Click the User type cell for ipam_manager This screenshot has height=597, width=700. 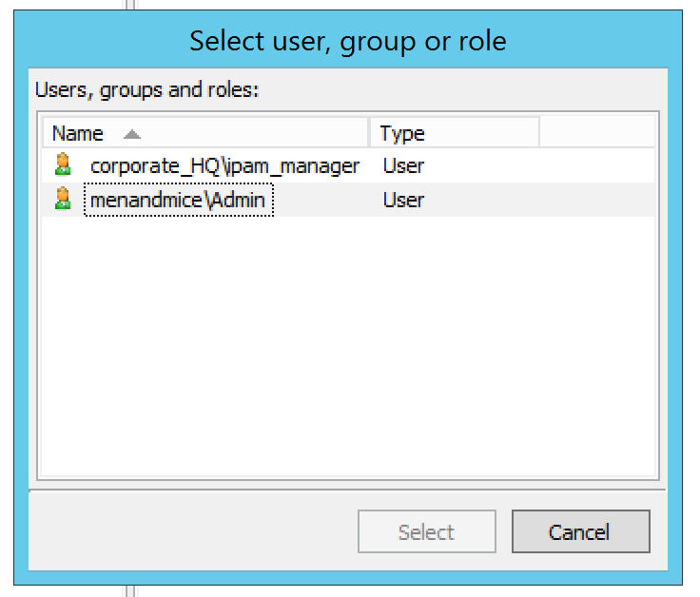pyautogui.click(x=403, y=166)
